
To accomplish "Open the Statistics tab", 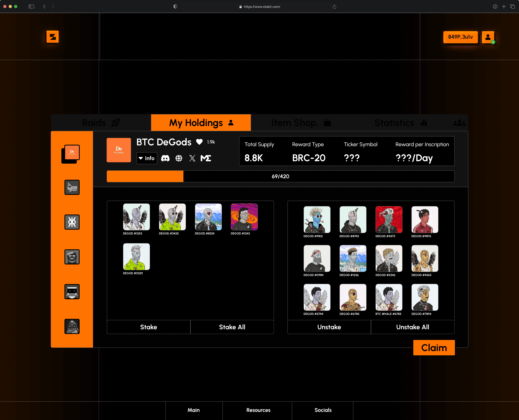I will [400, 123].
